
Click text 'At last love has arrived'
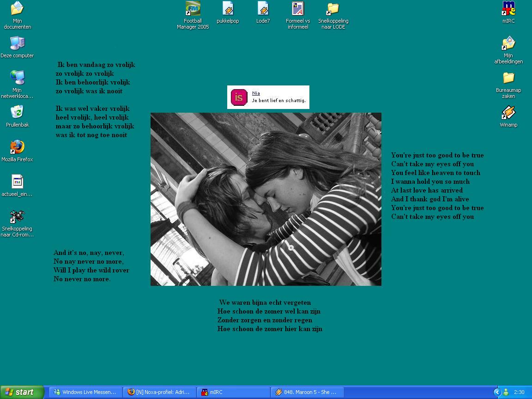(427, 190)
